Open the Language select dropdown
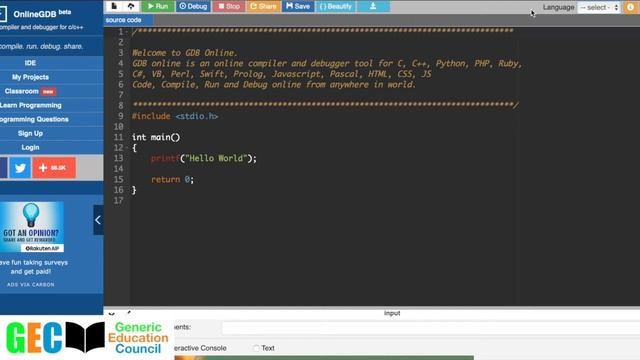The image size is (640, 360). coord(599,7)
